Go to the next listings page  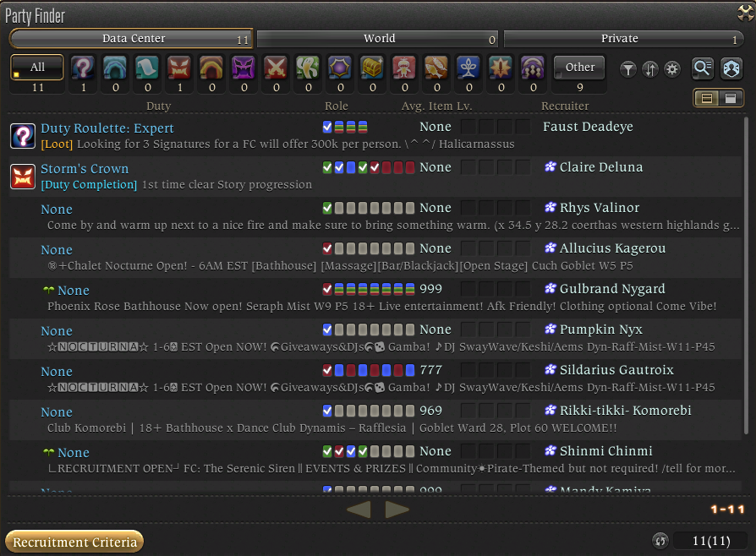point(397,510)
